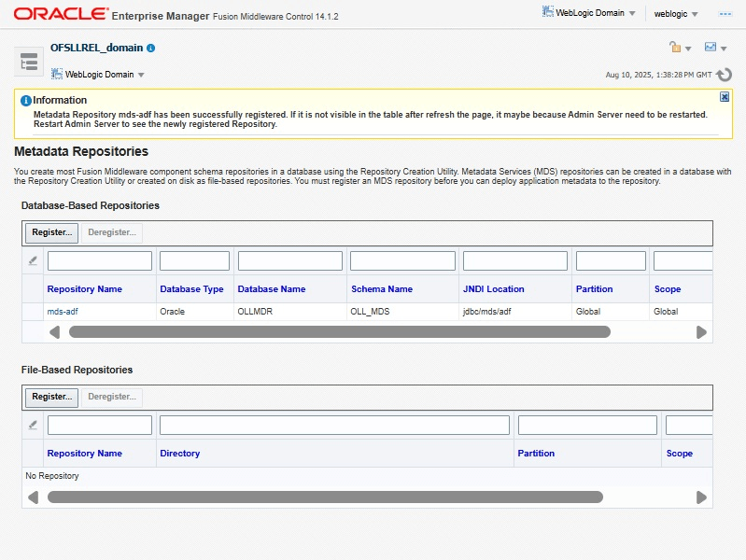The image size is (746, 560).
Task: Click the dropdown arrow beside lock icon
Action: (688, 49)
